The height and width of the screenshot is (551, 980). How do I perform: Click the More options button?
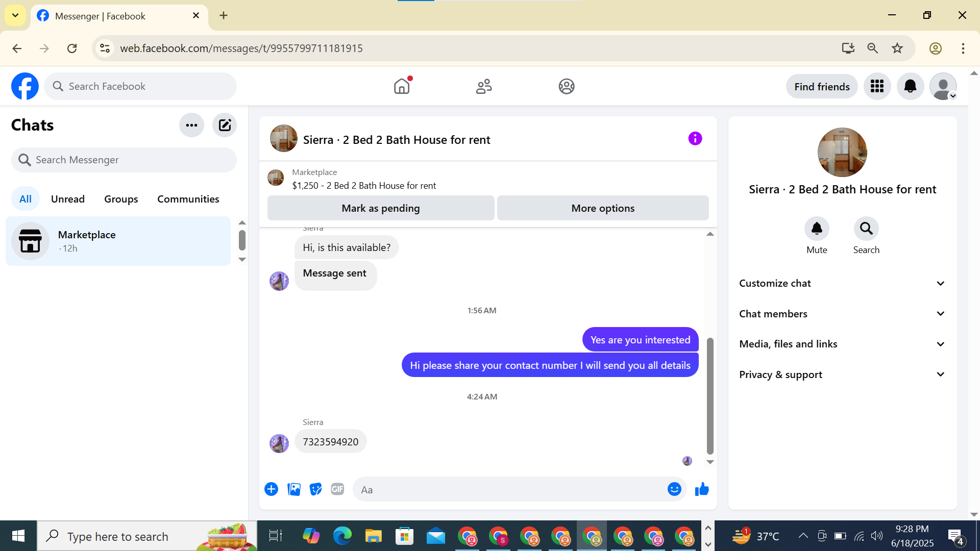point(603,208)
